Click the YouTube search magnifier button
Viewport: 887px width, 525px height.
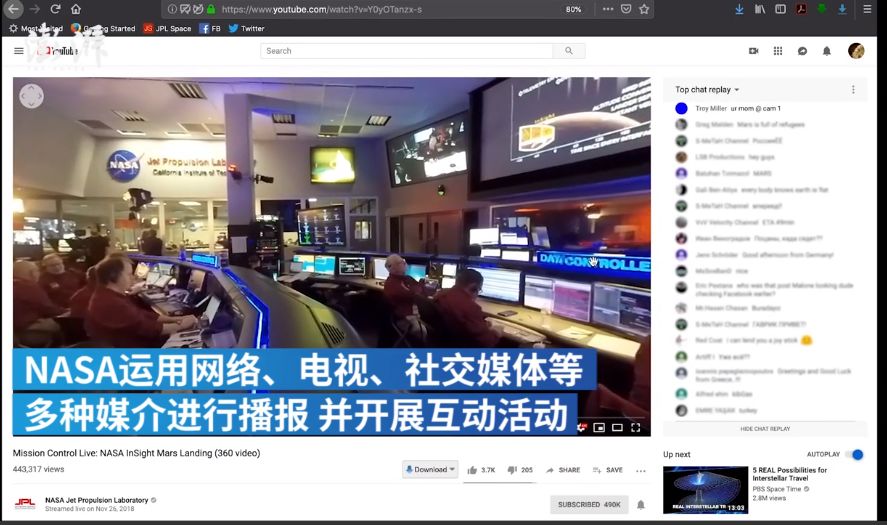click(569, 51)
